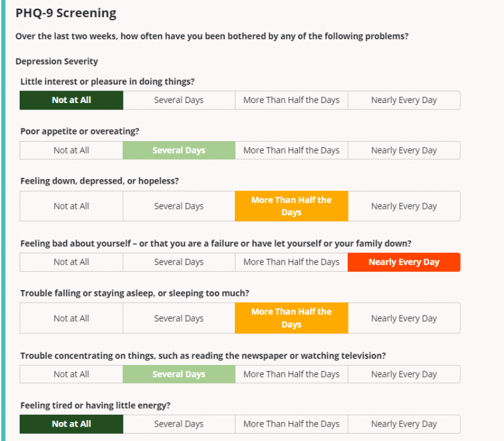Viewport: 504px width, 441px height.
Task: Select 'Several Days' for feeling tired or little energy
Action: click(179, 424)
